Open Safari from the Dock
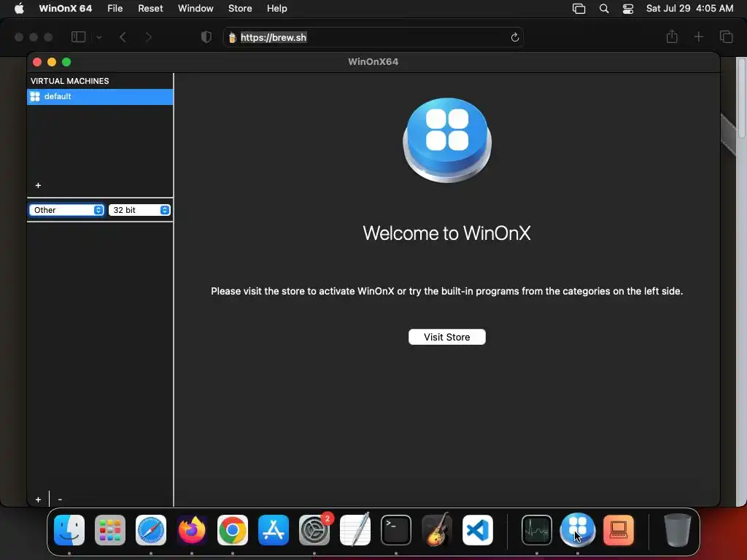747x560 pixels. [x=151, y=530]
